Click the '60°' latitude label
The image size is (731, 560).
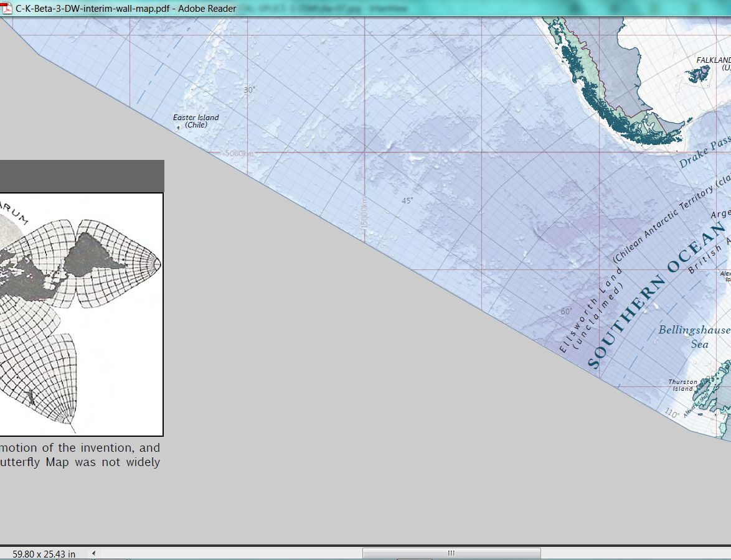pyautogui.click(x=566, y=311)
